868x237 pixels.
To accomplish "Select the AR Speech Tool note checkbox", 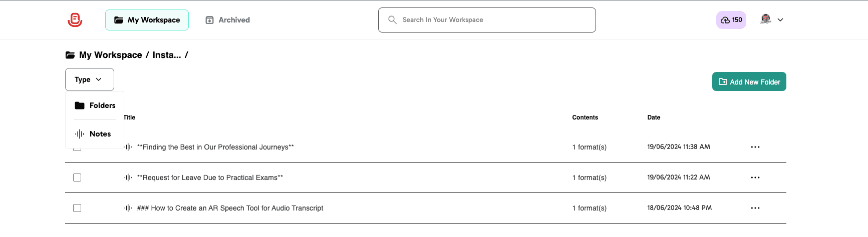I will tap(77, 208).
